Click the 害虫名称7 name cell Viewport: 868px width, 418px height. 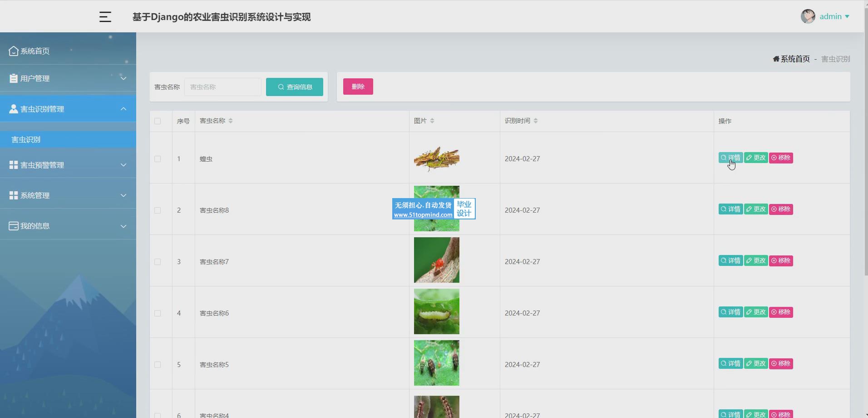pos(302,261)
